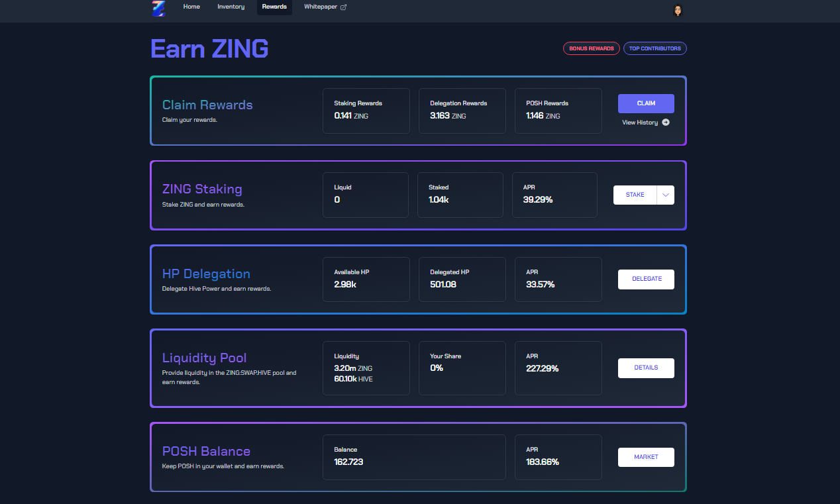The width and height of the screenshot is (840, 504).
Task: Click the ZING:SWAP.HIVE pool description text
Action: [x=229, y=378]
